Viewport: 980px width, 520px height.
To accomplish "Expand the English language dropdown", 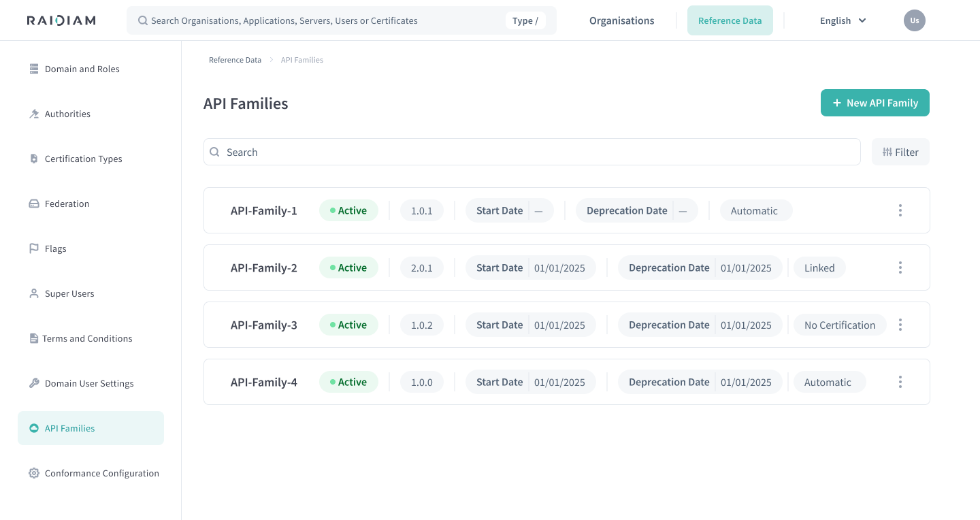I will pos(843,20).
